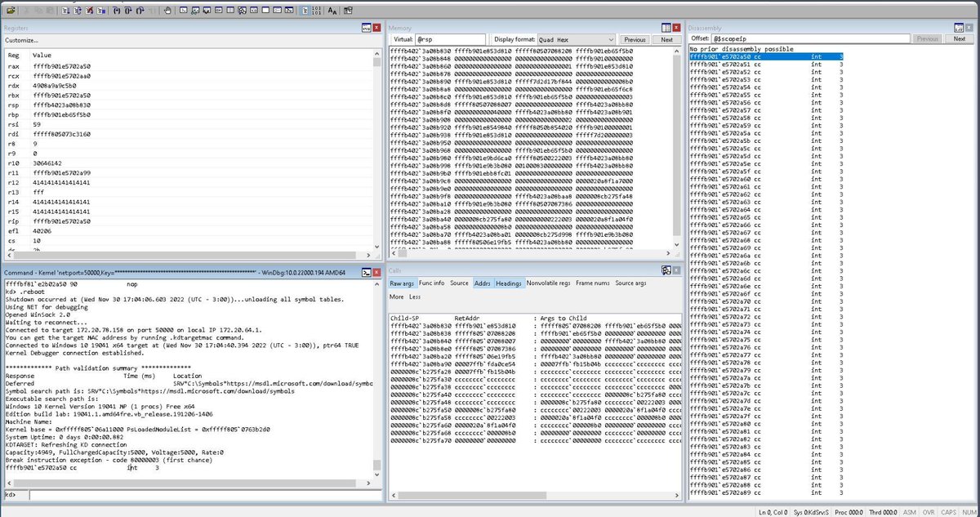The width and height of the screenshot is (980, 517).
Task: Open the Registers window toolbar icon
Action: [219, 10]
